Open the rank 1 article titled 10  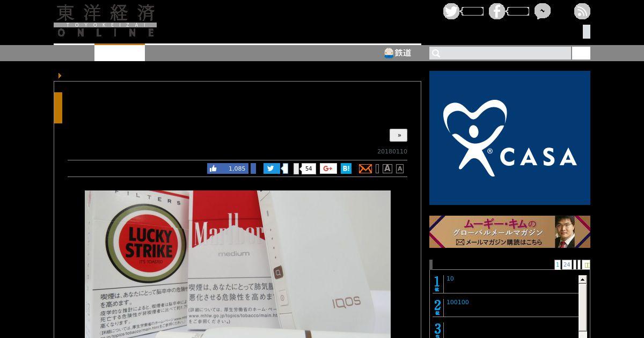click(x=450, y=278)
